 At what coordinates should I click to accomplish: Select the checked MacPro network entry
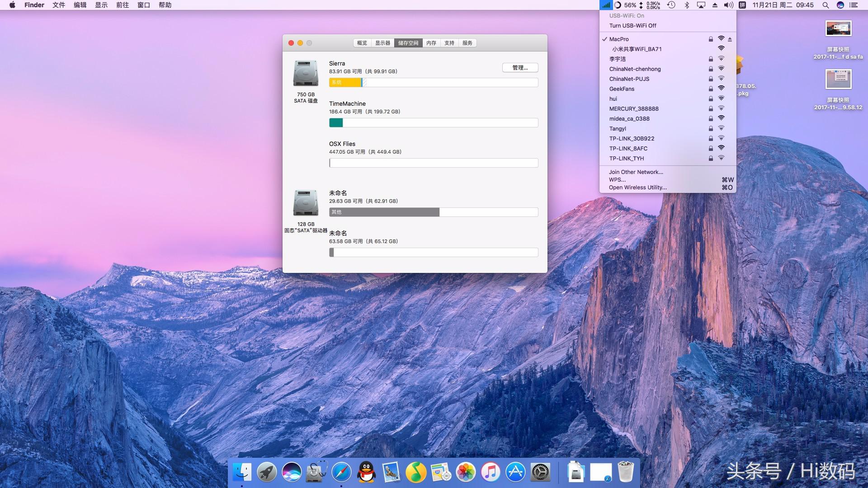pos(619,39)
